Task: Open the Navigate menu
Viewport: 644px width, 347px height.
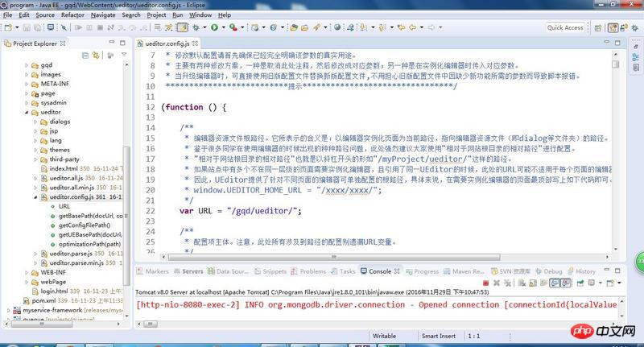Action: (x=103, y=14)
